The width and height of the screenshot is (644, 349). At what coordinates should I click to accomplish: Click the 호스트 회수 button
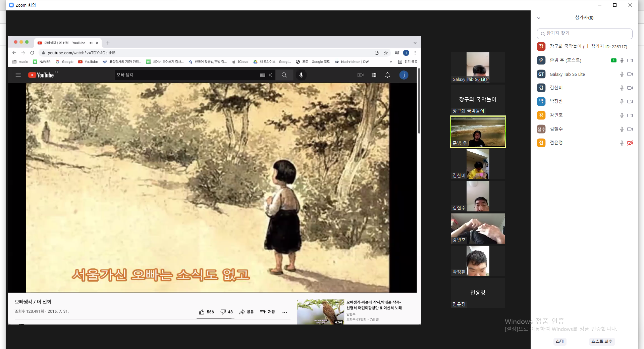(602, 341)
